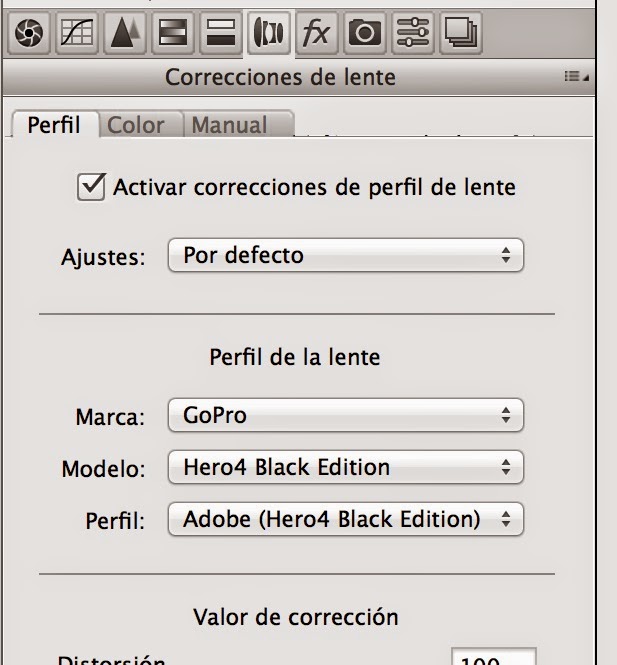Open the Presets sliders icon
Image resolution: width=617 pixels, height=665 pixels.
coord(411,33)
